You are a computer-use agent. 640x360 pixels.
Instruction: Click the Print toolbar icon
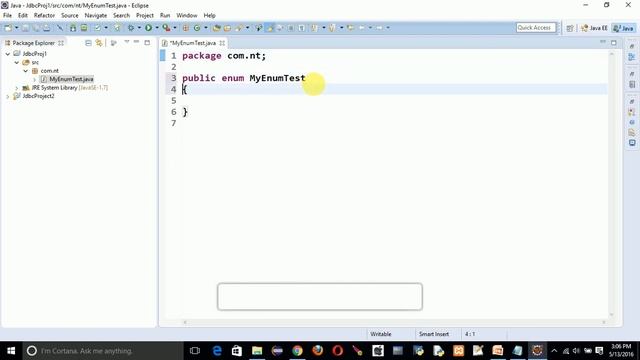(47, 28)
